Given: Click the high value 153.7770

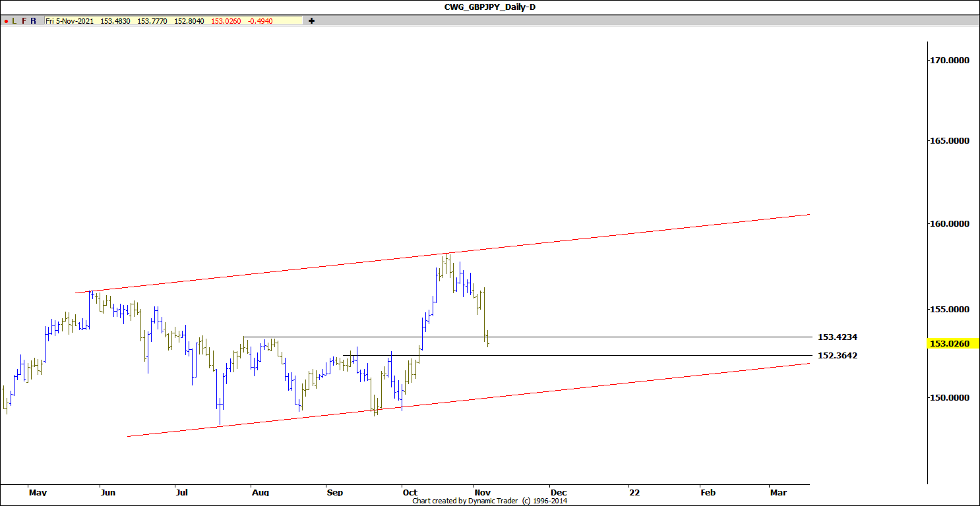Looking at the screenshot, I should 151,21.
